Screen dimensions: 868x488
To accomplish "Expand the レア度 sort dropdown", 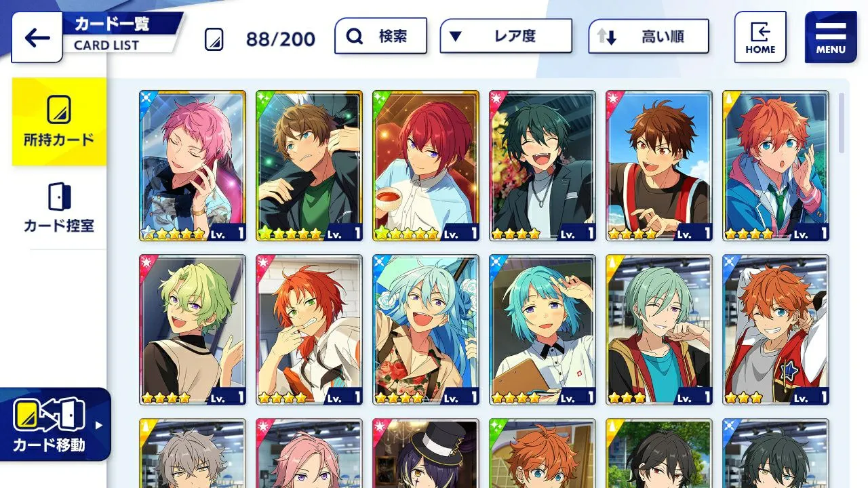I will pos(505,36).
